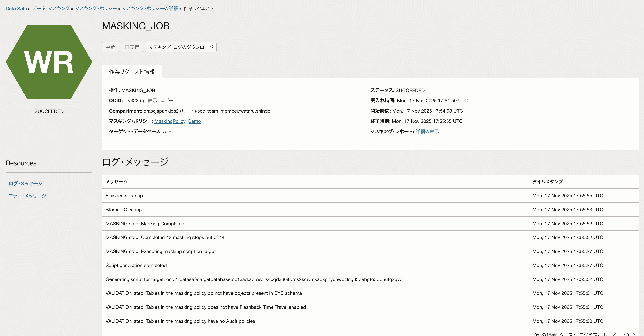Select エラー・メッセージ in Resources menu
This screenshot has height=336, width=644.
tap(27, 196)
